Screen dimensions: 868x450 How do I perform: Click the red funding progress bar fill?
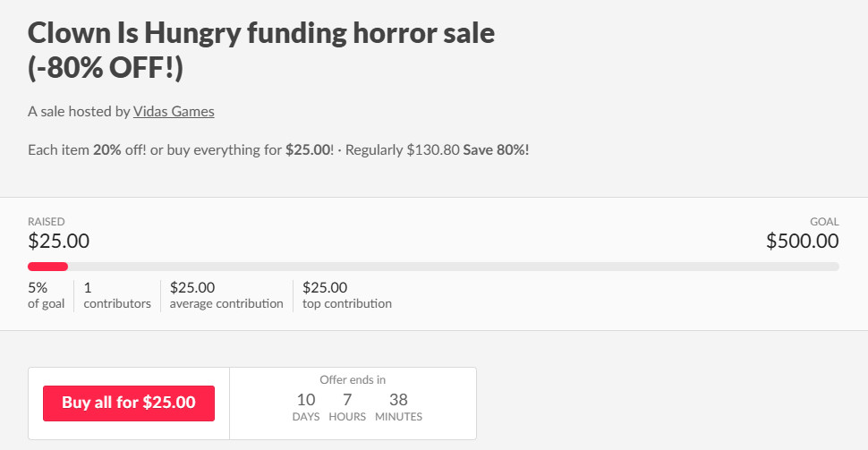coord(47,267)
